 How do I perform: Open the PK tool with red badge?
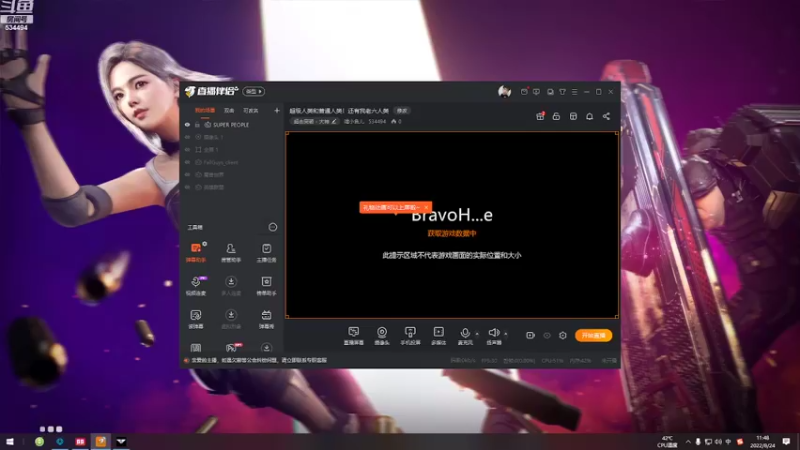(231, 348)
